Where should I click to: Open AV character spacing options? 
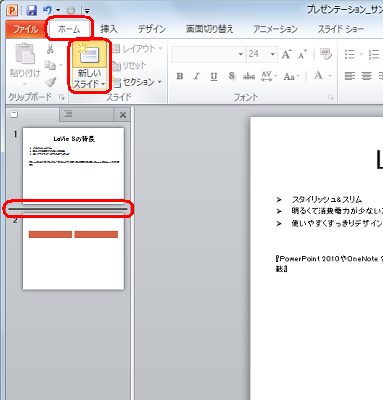[x=269, y=76]
